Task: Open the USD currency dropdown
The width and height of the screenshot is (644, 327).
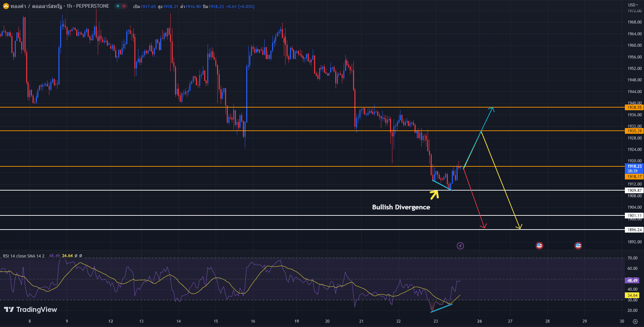Action: (633, 5)
